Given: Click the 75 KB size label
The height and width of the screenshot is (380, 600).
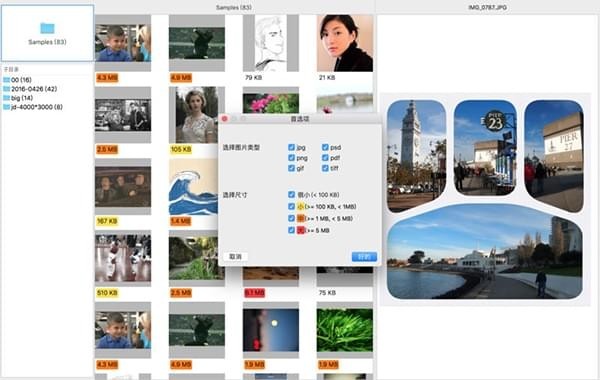Looking at the screenshot, I should (x=327, y=293).
